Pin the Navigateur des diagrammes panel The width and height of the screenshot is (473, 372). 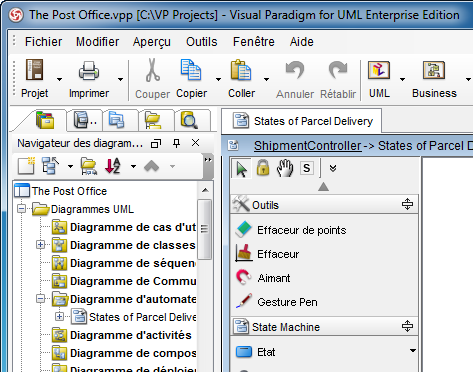(x=176, y=143)
